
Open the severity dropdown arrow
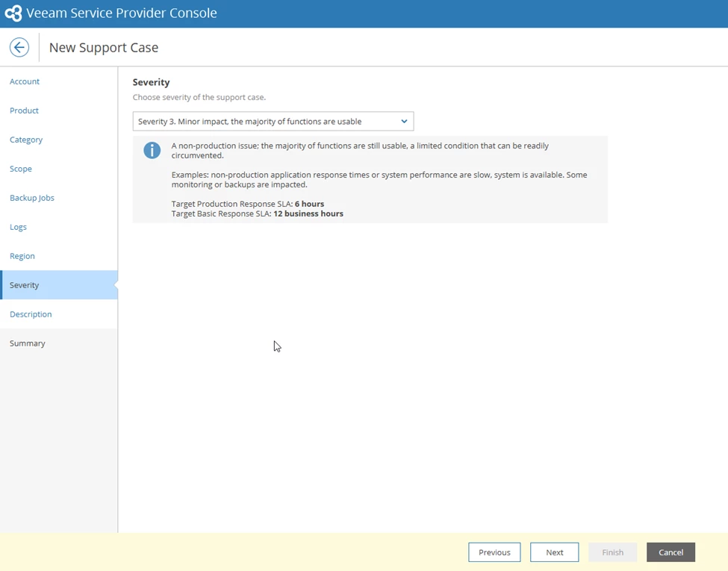(x=404, y=121)
